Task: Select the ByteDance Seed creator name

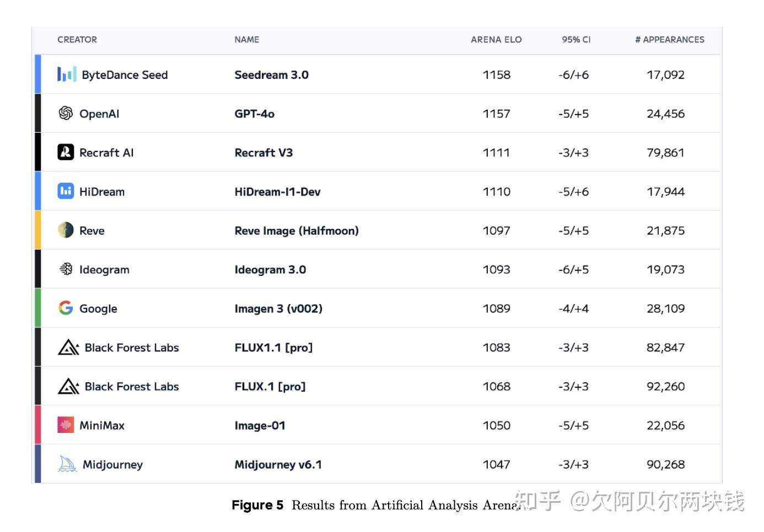Action: point(125,75)
